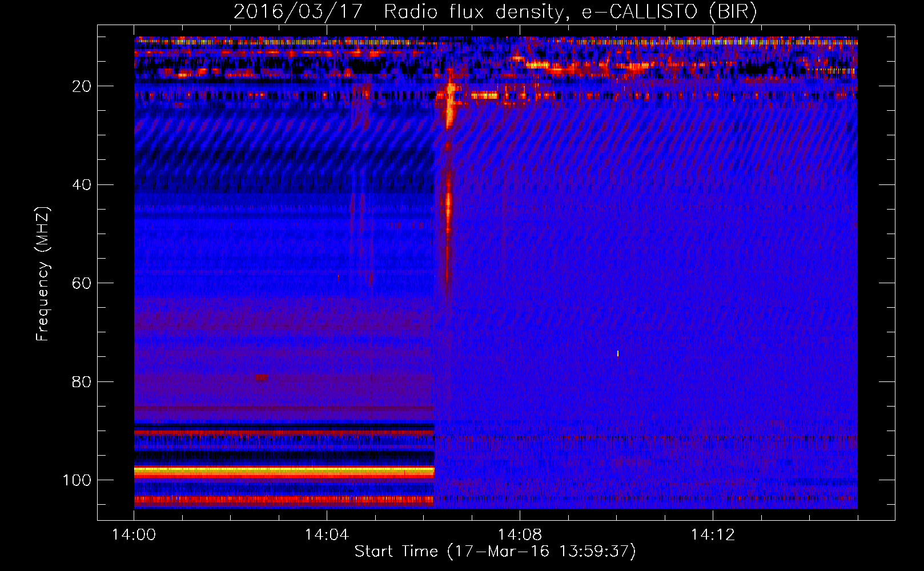This screenshot has height=571, width=924.
Task: Click the 20 MHz frequency tick label
Action: (x=82, y=86)
